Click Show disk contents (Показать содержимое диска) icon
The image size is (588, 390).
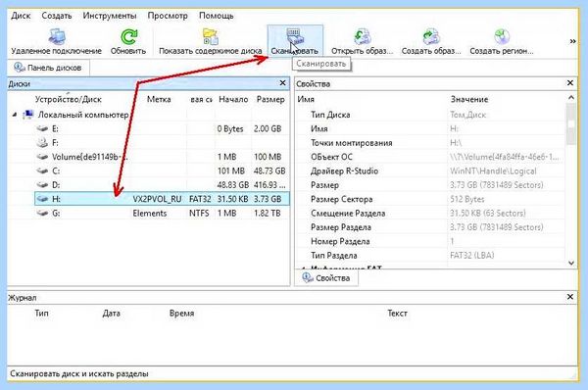(210, 37)
